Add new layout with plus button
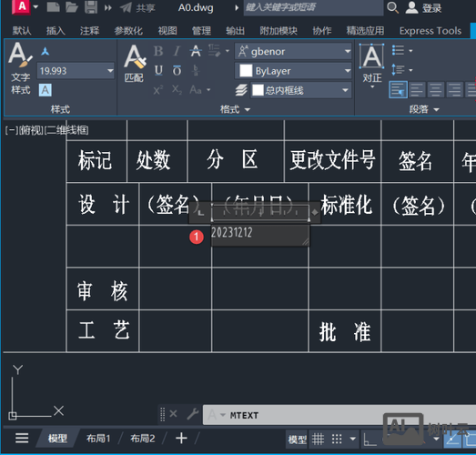This screenshot has height=455, width=476. [181, 439]
